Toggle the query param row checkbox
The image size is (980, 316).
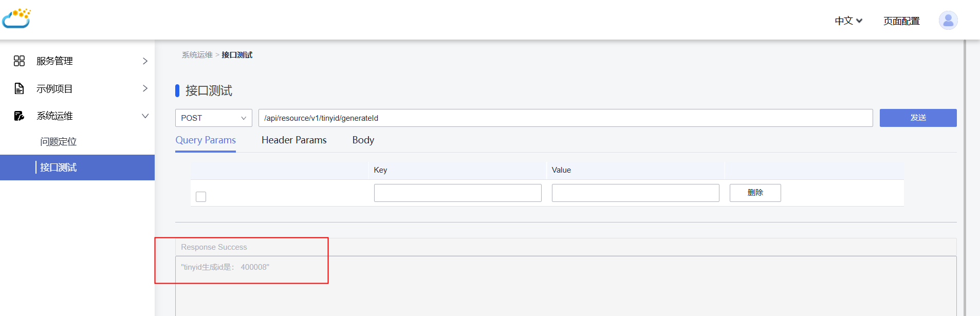click(201, 197)
